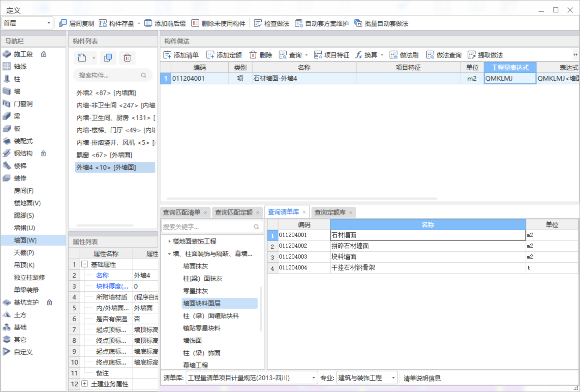Click the 层间复制 toolbar icon
Screen dimensions: 580x392
pos(63,23)
